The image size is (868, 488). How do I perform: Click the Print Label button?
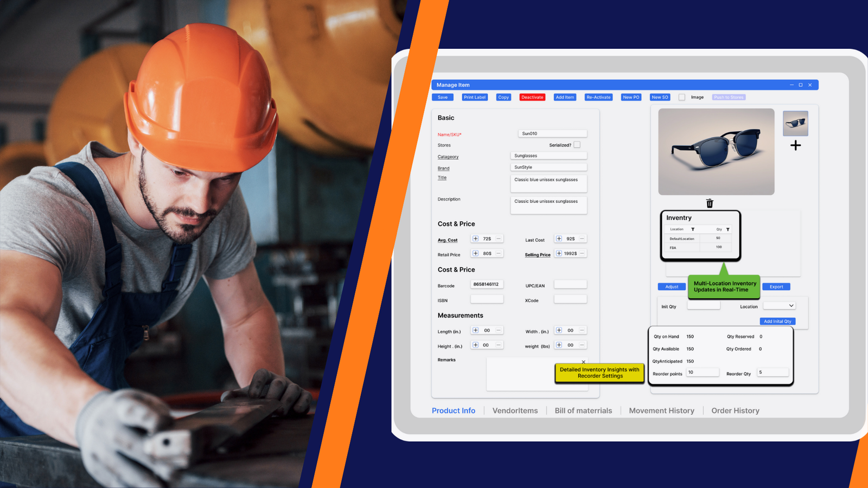point(475,98)
